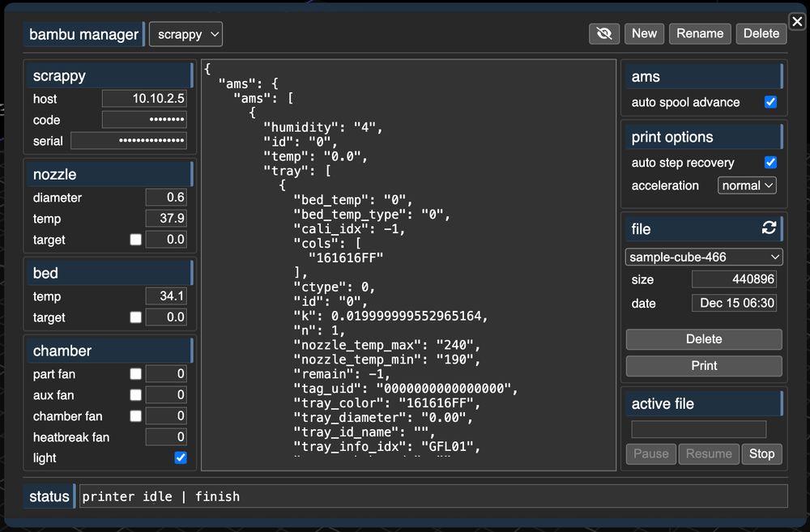Edit the aux fan speed field

click(166, 395)
